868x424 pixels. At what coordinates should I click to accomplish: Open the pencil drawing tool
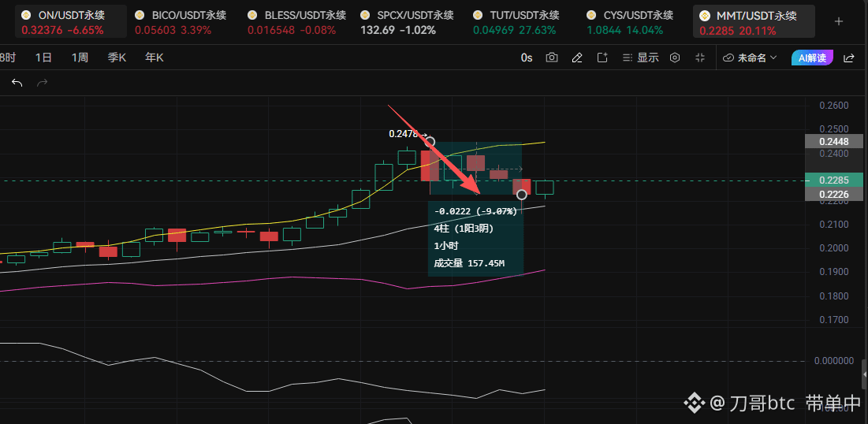click(577, 58)
